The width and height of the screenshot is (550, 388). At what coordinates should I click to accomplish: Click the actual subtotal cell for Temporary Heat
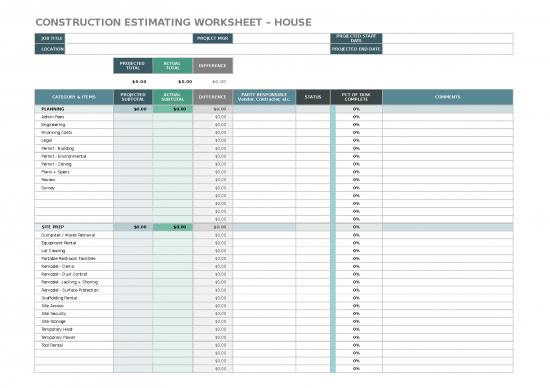(x=172, y=329)
